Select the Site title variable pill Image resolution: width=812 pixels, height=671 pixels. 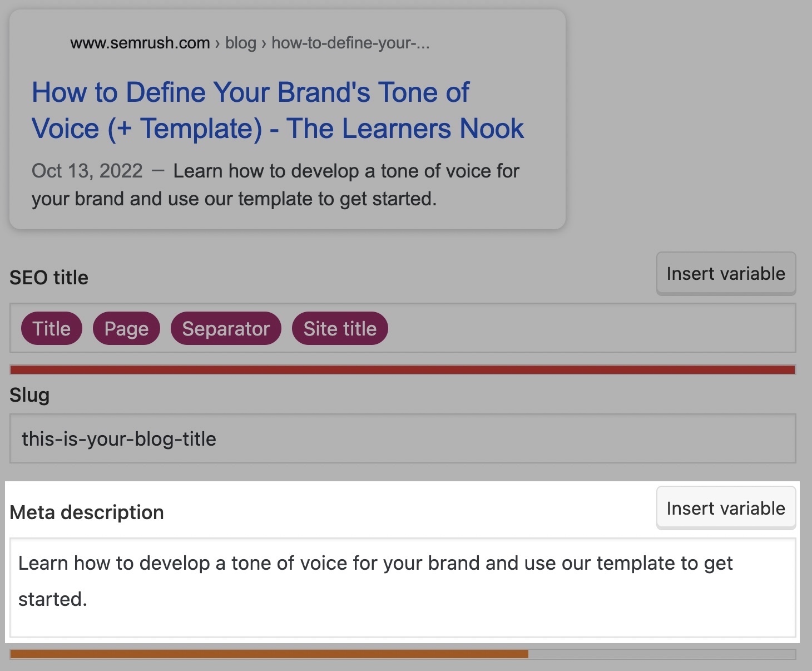[340, 328]
